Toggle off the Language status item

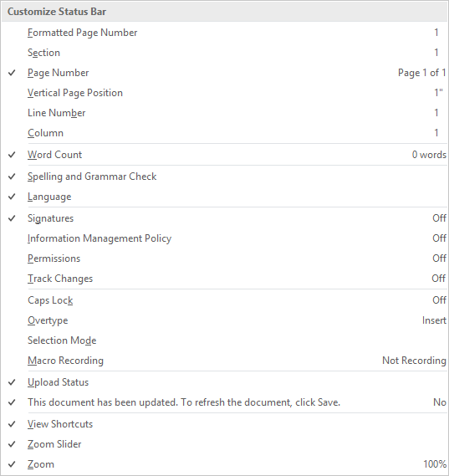pyautogui.click(x=224, y=197)
